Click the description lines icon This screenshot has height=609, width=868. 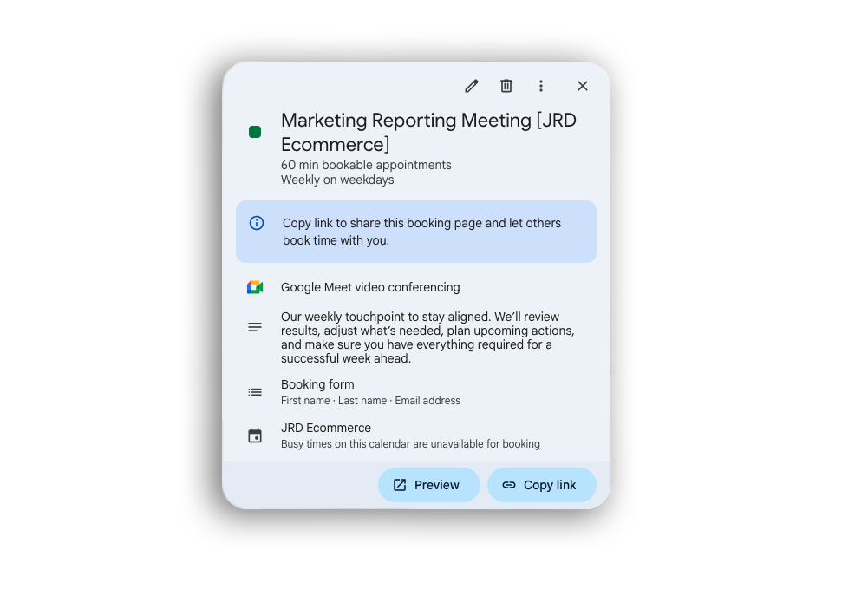tap(255, 327)
